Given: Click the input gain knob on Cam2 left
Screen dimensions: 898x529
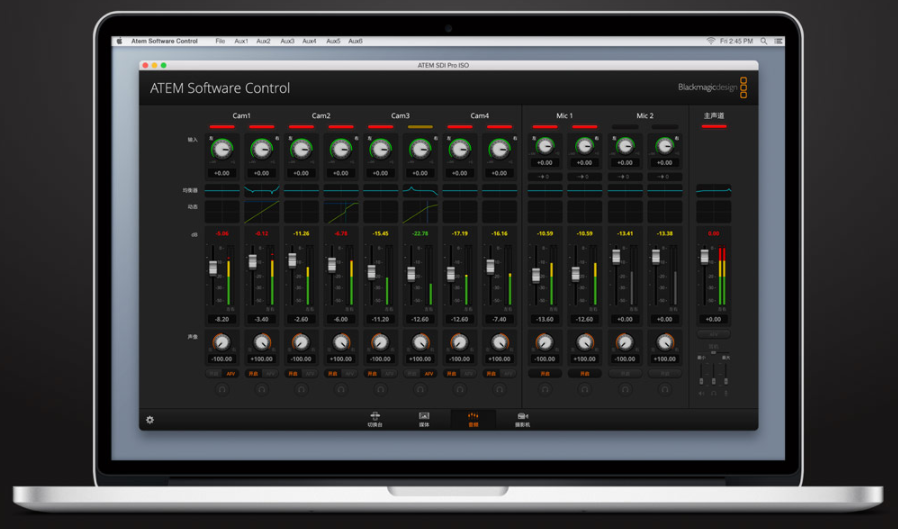Looking at the screenshot, I should [301, 149].
